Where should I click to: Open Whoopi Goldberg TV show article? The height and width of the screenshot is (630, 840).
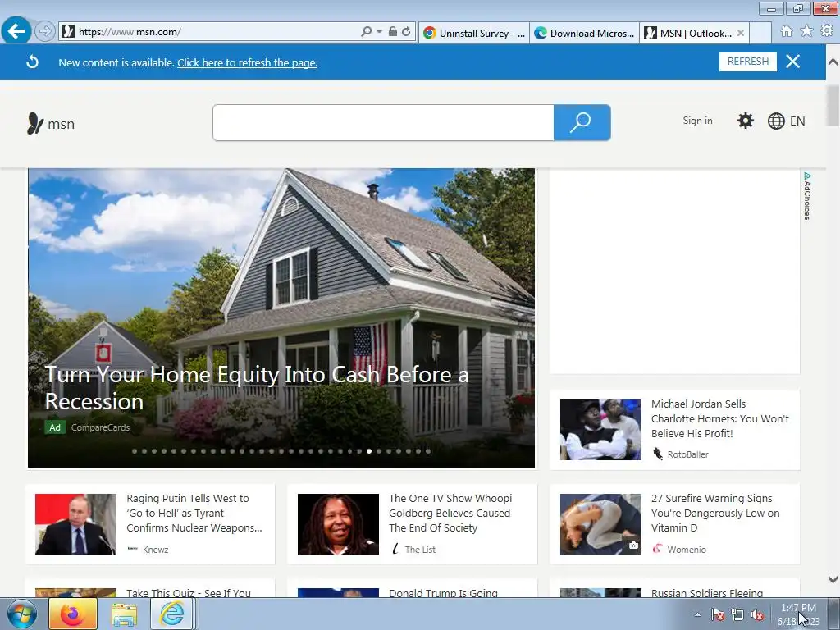[x=450, y=513]
